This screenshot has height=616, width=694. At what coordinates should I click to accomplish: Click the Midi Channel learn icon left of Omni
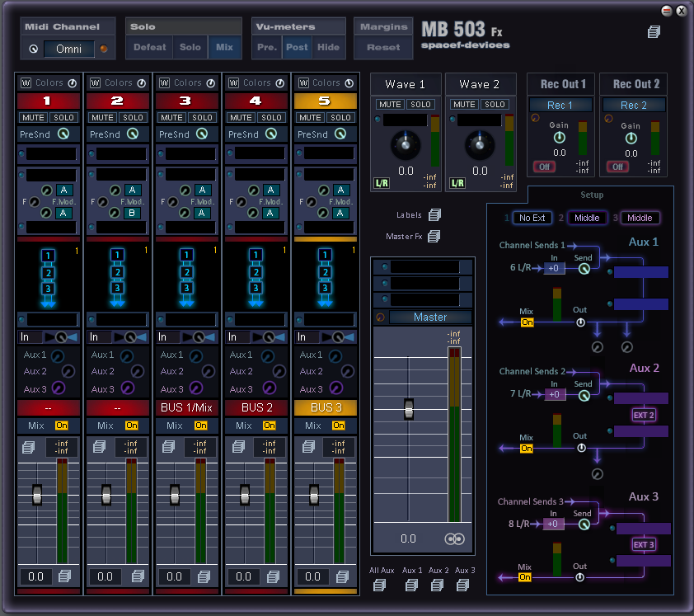33,49
